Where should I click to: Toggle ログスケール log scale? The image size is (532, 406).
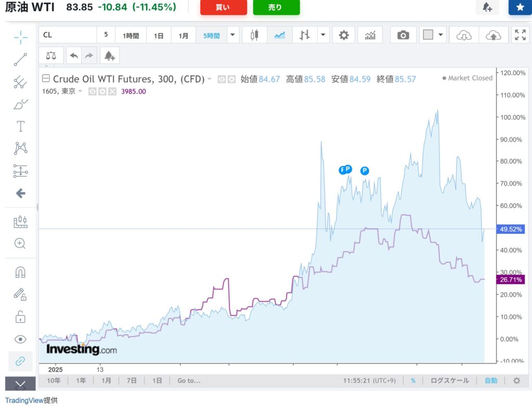(x=449, y=381)
